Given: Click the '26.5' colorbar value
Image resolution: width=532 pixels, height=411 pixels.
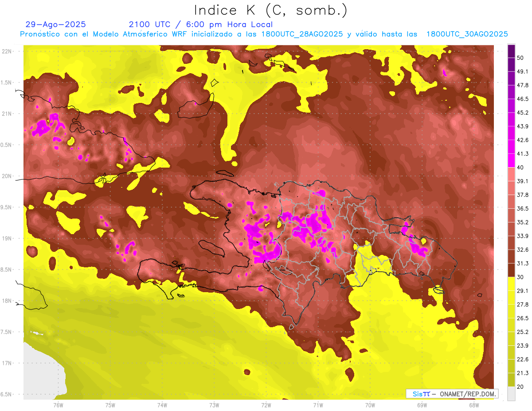Looking at the screenshot, I should [x=523, y=318].
